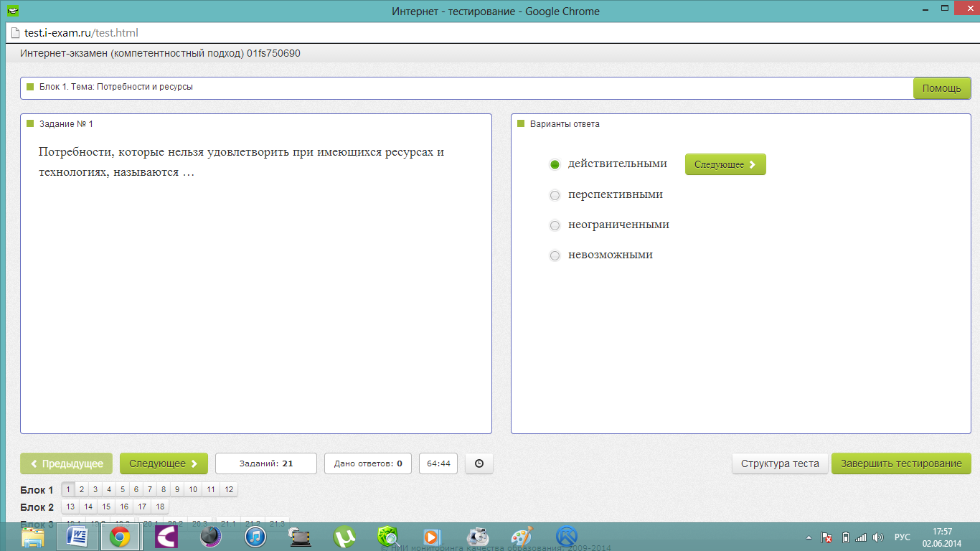Toggle the clock timer icon button
The image size is (980, 551).
point(479,463)
